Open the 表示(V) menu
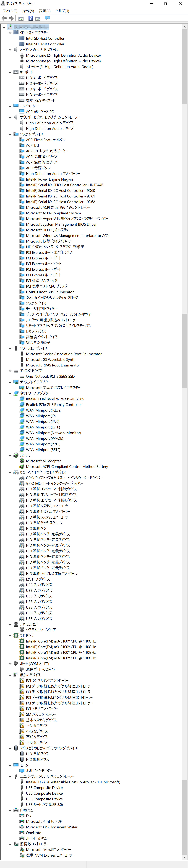This screenshot has height=868, width=188. pyautogui.click(x=44, y=11)
